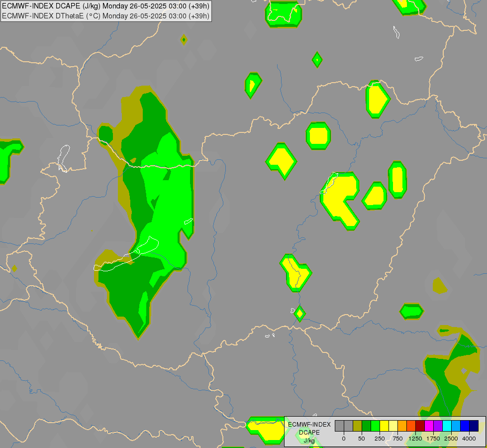This screenshot has height=448, width=487.
Task: Click the pure blue legend swatch
Action: (465, 426)
